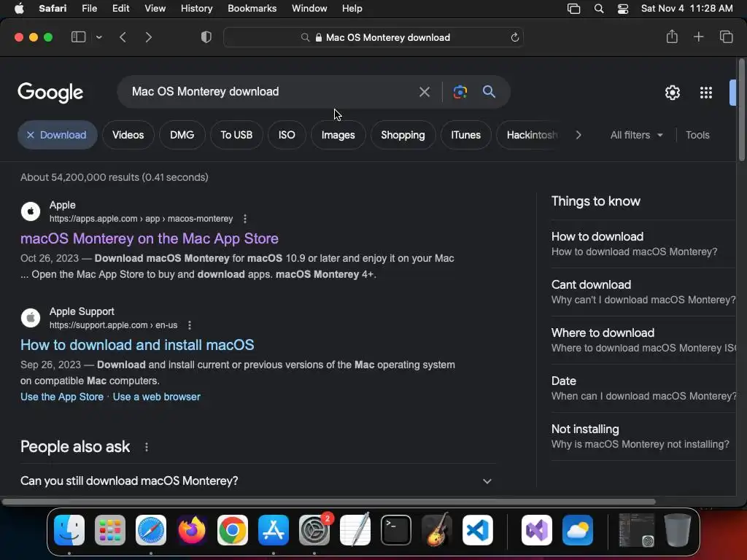747x560 pixels.
Task: Open macOS Monterey on the Mac App Store
Action: pos(149,238)
